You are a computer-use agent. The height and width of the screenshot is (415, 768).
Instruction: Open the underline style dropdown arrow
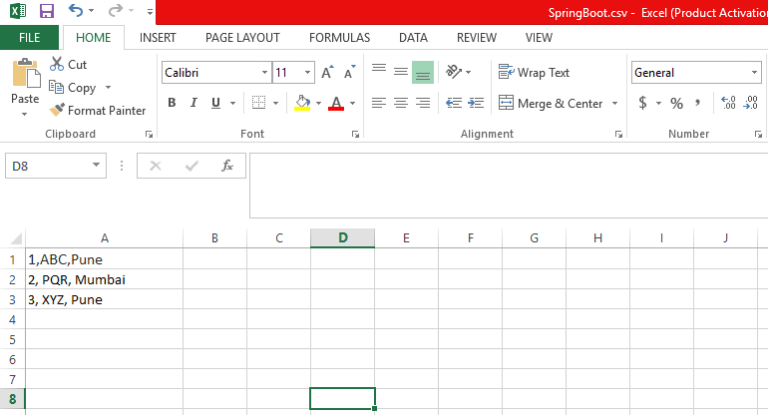[233, 103]
